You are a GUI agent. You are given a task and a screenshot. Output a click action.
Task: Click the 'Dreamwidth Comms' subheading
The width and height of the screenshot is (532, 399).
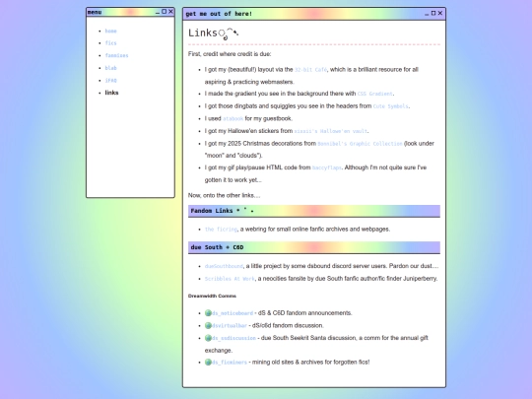pyautogui.click(x=212, y=296)
